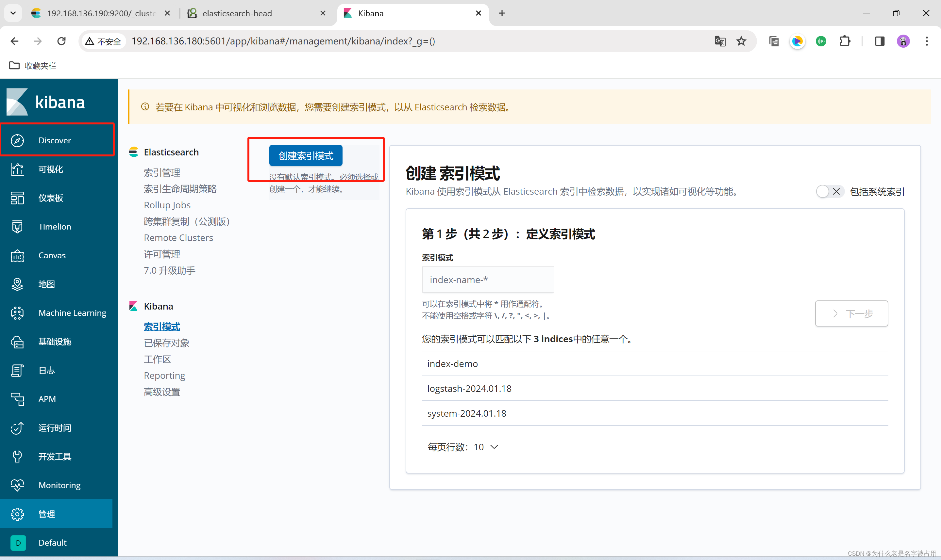Open Timelion from the sidebar icon

tap(17, 226)
